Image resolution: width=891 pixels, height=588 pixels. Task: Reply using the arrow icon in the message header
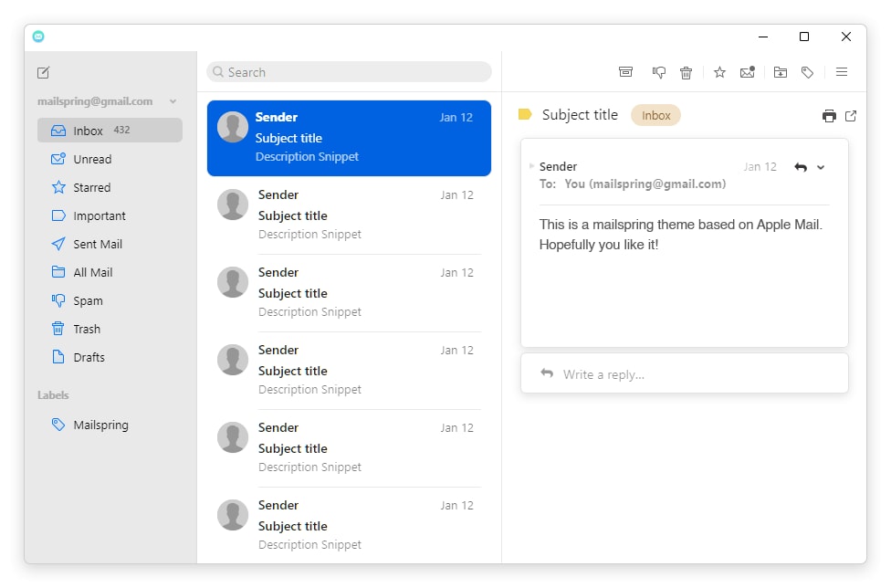click(801, 167)
